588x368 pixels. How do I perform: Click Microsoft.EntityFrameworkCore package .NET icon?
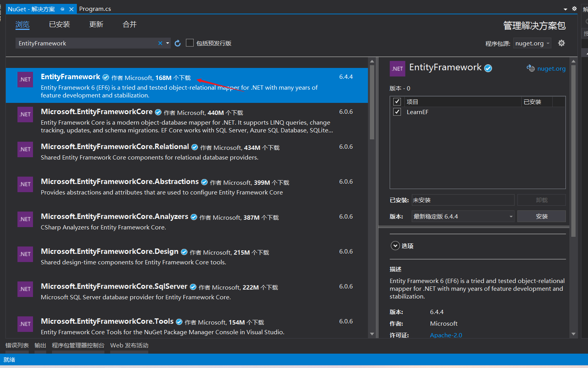tap(25, 115)
